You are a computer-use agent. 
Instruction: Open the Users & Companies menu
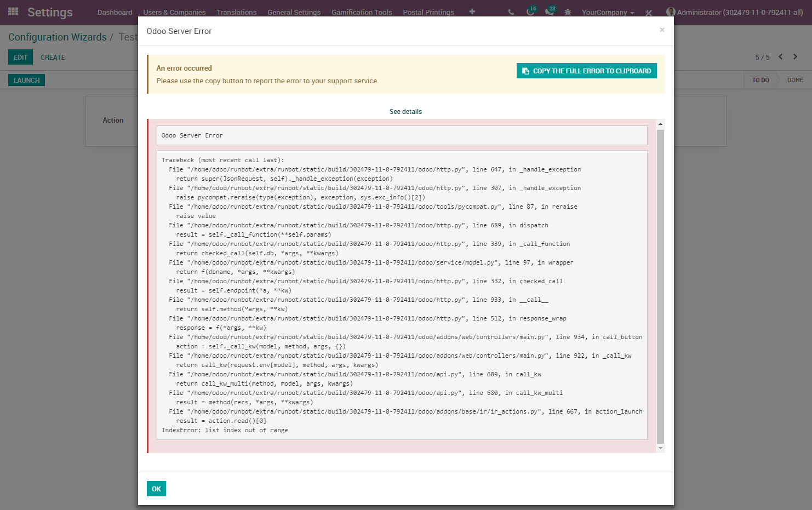174,12
